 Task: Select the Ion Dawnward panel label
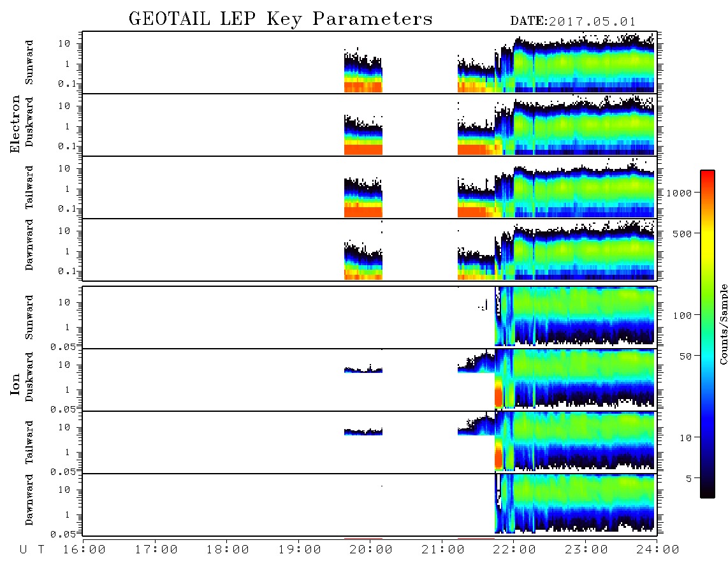pos(29,500)
